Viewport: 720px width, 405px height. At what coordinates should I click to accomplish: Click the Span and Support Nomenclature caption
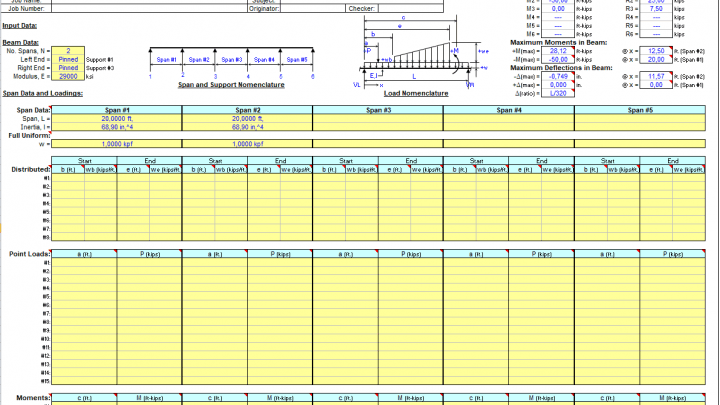click(x=231, y=85)
